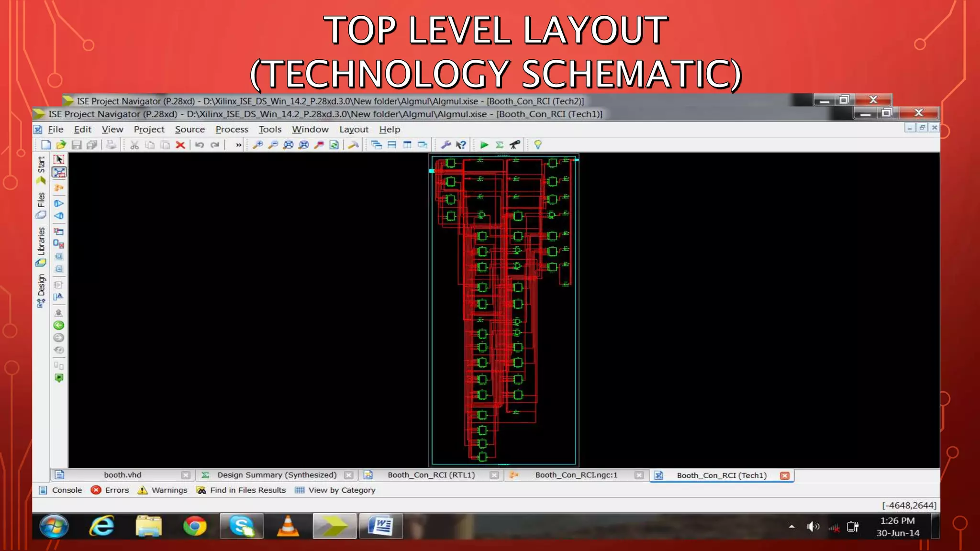Switch to the Booth_Con_RCI (RTL1) tab
Image resolution: width=980 pixels, height=551 pixels.
coord(431,475)
